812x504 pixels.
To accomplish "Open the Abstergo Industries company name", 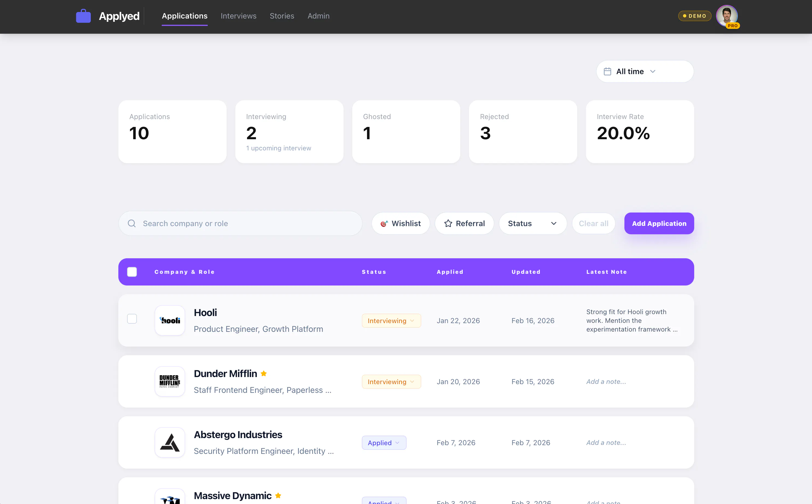I will point(238,434).
